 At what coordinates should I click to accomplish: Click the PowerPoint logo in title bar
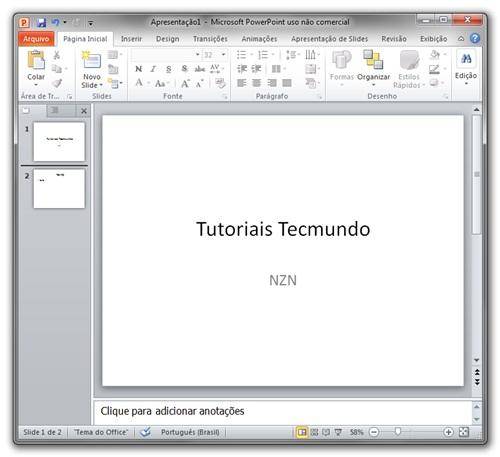pos(24,23)
